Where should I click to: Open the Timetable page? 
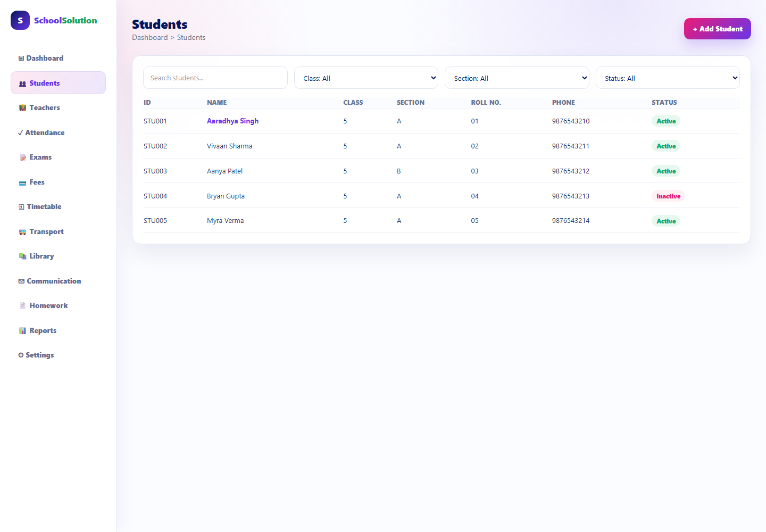pyautogui.click(x=58, y=207)
